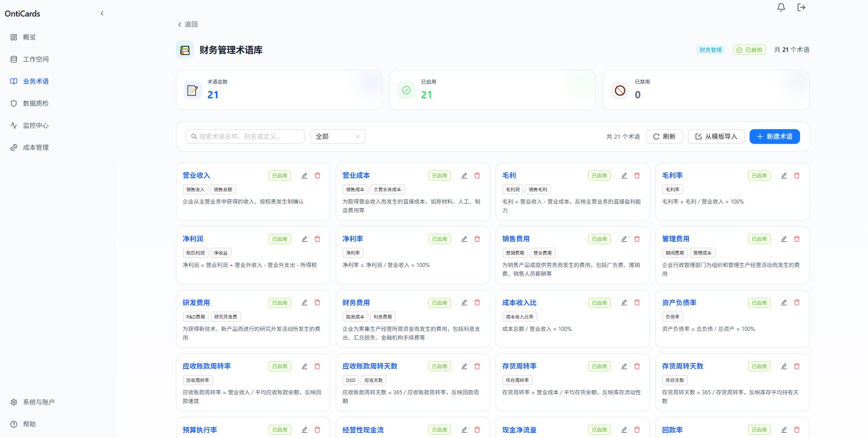This screenshot has width=868, height=438.
Task: Delete the 销售费用 term
Action: pos(637,239)
